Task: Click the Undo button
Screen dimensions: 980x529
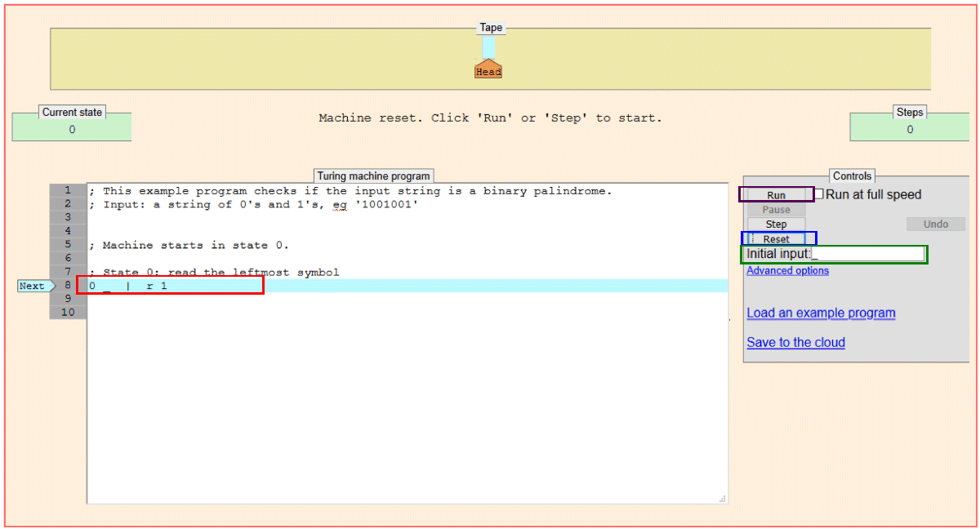Action: (935, 224)
